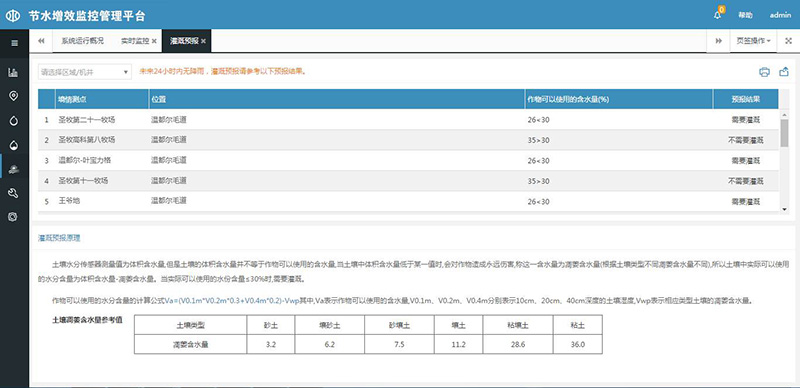Click the 砂土 soil type cell
Viewport: 800px width, 388px height.
point(271,325)
